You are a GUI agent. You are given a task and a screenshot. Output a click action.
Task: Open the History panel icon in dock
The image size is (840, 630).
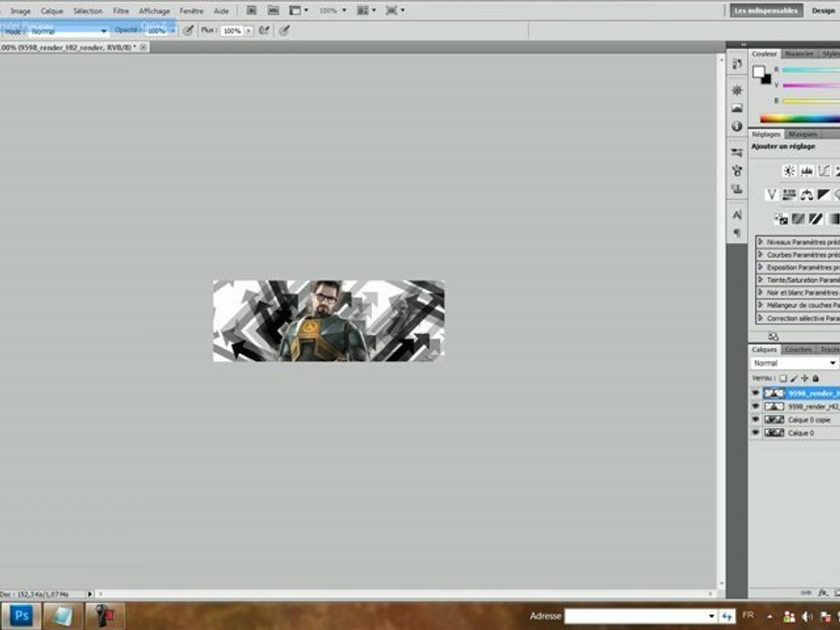pyautogui.click(x=737, y=64)
